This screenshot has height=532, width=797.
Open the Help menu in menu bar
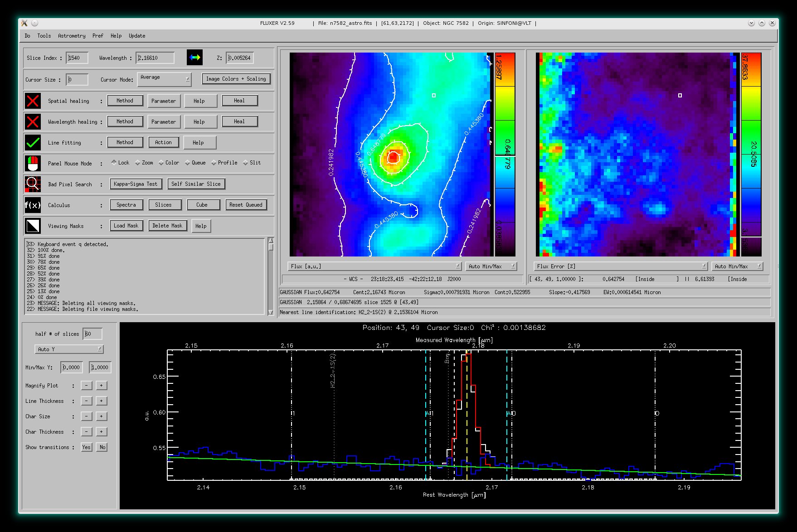point(116,36)
